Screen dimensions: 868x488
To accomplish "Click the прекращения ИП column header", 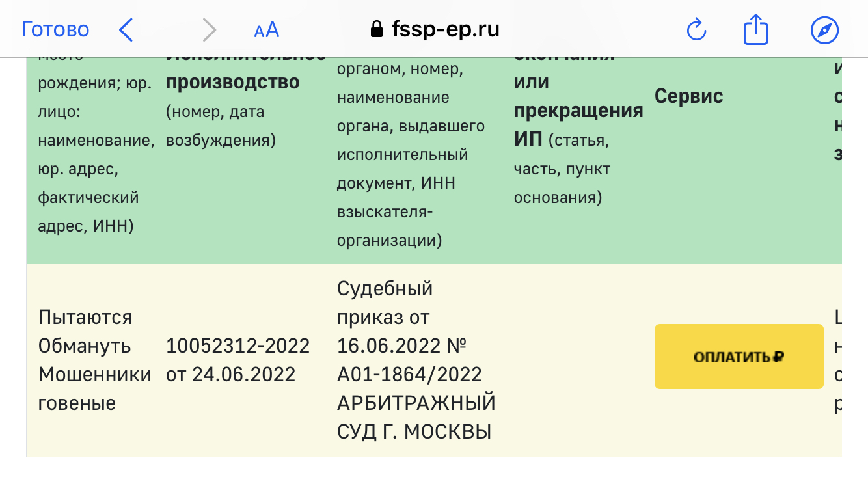I will coord(578,111).
